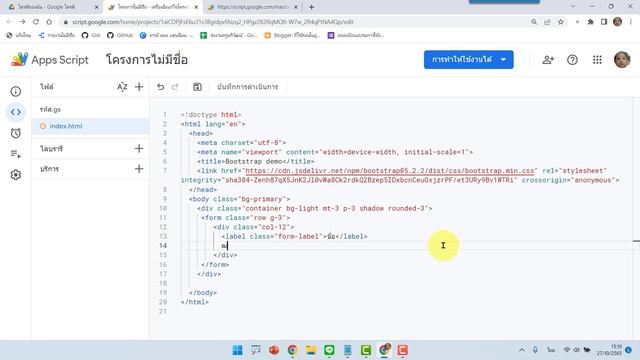Screen dimensions: 640x360
Task: Open the Editor code icon in sidebar
Action: 16,112
